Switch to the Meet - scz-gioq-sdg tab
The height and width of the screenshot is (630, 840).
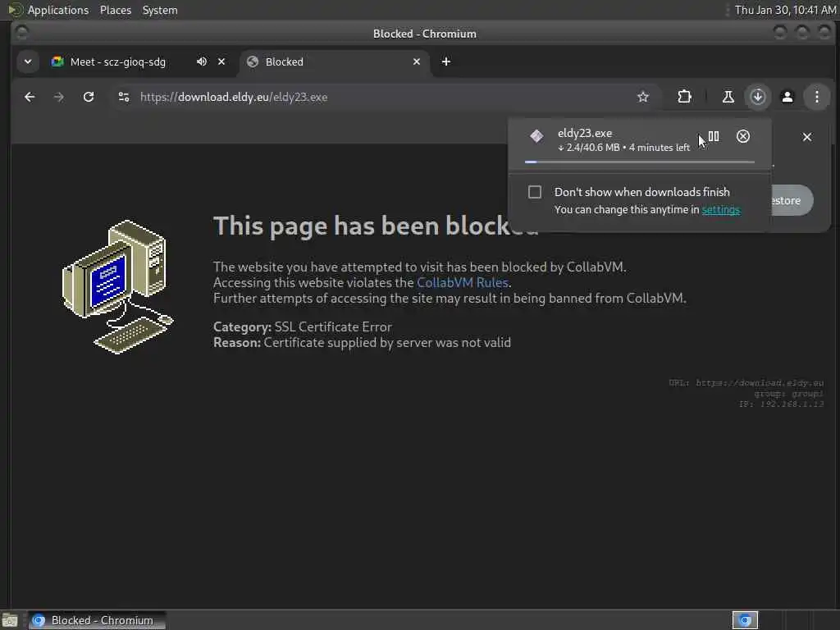pyautogui.click(x=118, y=62)
